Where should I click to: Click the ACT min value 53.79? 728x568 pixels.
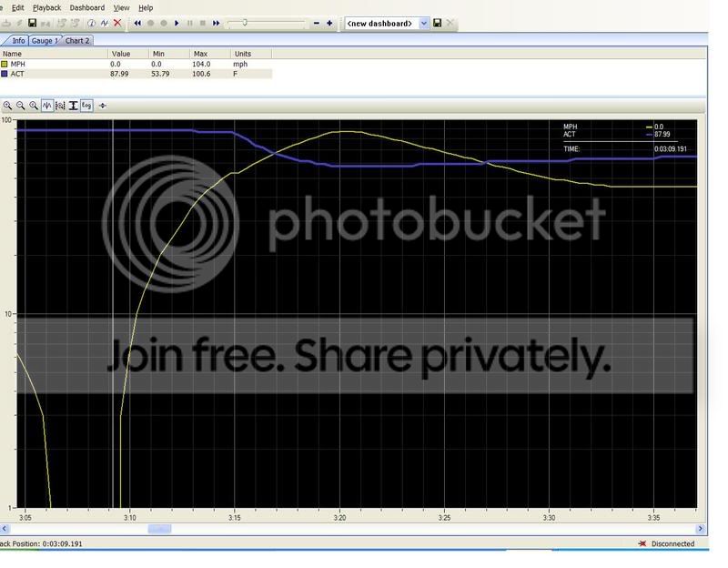tap(160, 74)
